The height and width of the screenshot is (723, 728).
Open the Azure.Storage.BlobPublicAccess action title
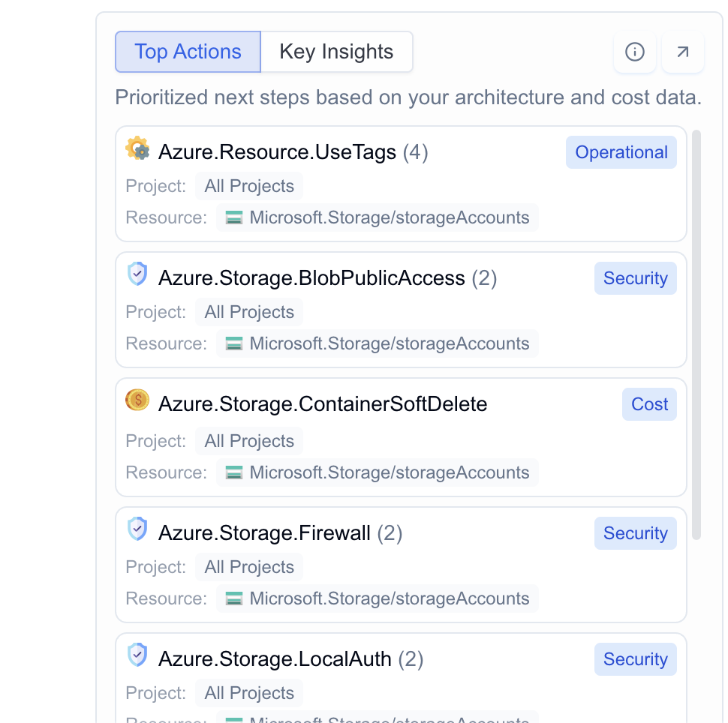click(311, 278)
